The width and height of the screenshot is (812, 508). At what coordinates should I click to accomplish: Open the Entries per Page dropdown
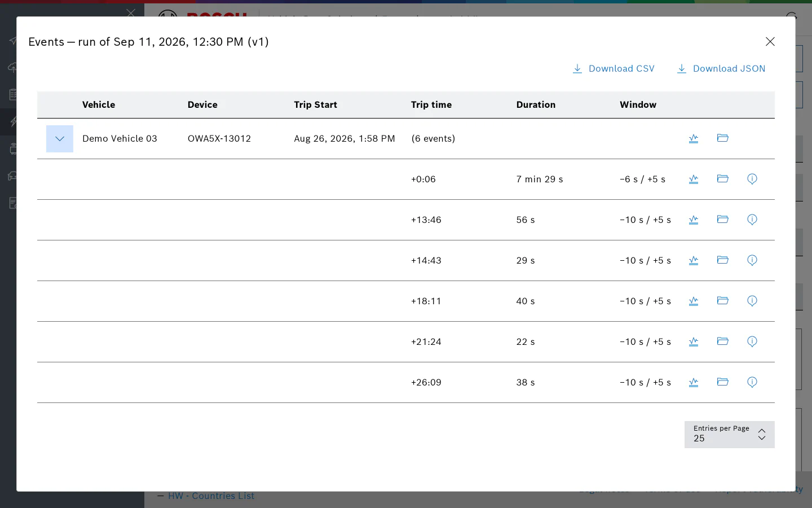coord(730,435)
